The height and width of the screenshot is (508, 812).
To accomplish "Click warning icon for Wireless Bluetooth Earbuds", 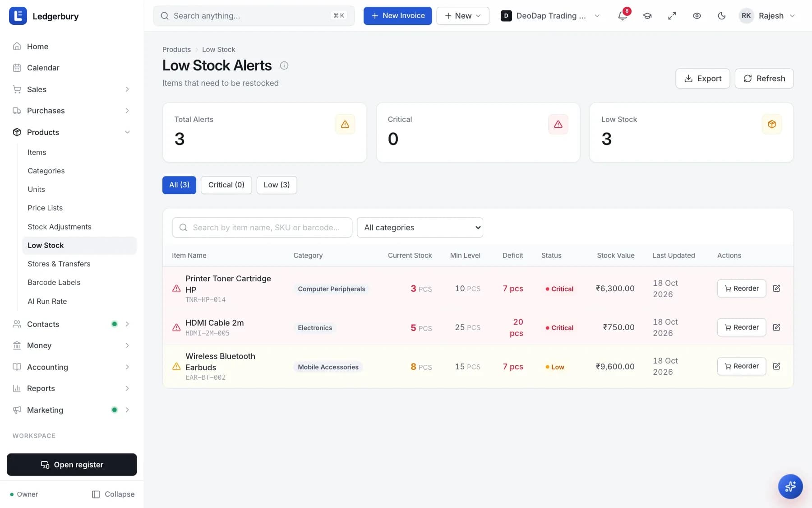I will (176, 366).
